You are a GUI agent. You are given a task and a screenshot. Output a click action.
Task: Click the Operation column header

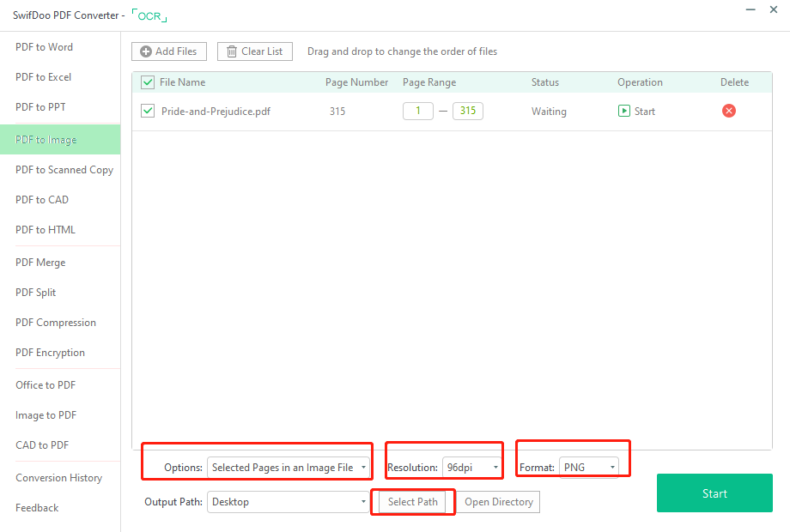tap(640, 82)
